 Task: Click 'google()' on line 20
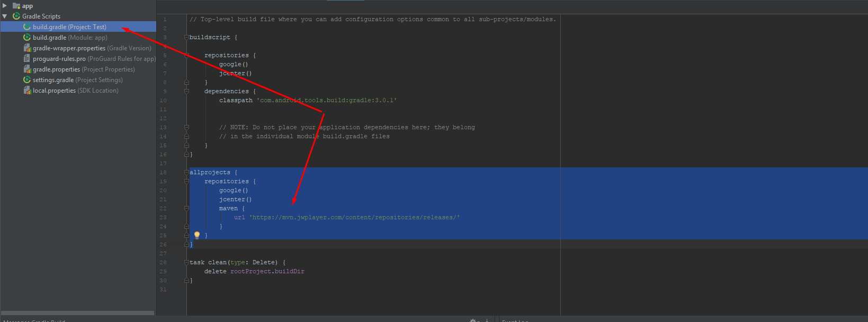click(x=234, y=190)
